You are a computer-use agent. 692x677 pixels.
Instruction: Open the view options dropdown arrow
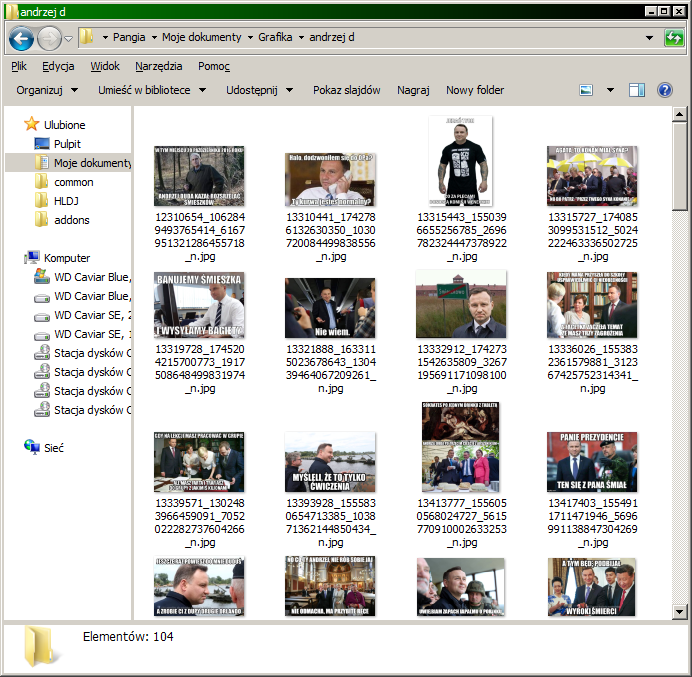tap(611, 90)
